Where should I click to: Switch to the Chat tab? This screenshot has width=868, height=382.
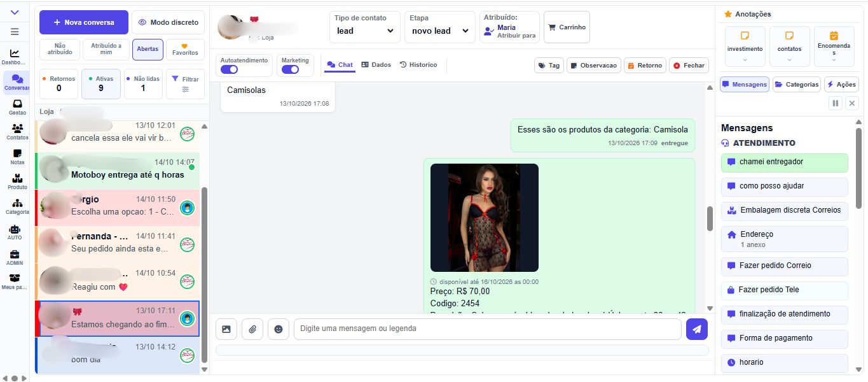340,65
